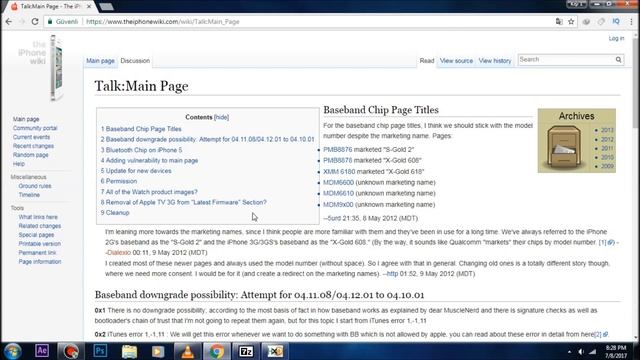Open 7-Zip from the taskbar
The width and height of the screenshot is (640, 360).
click(x=246, y=351)
